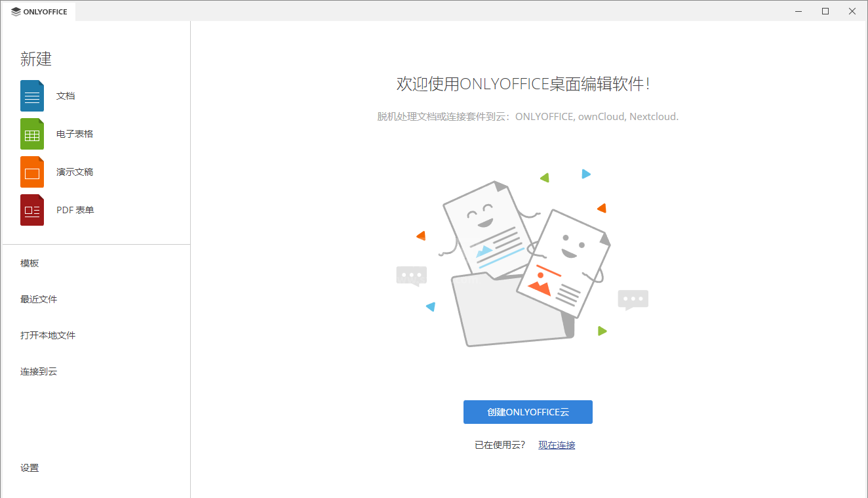
Task: Follow the 现在连接 link
Action: (x=557, y=445)
